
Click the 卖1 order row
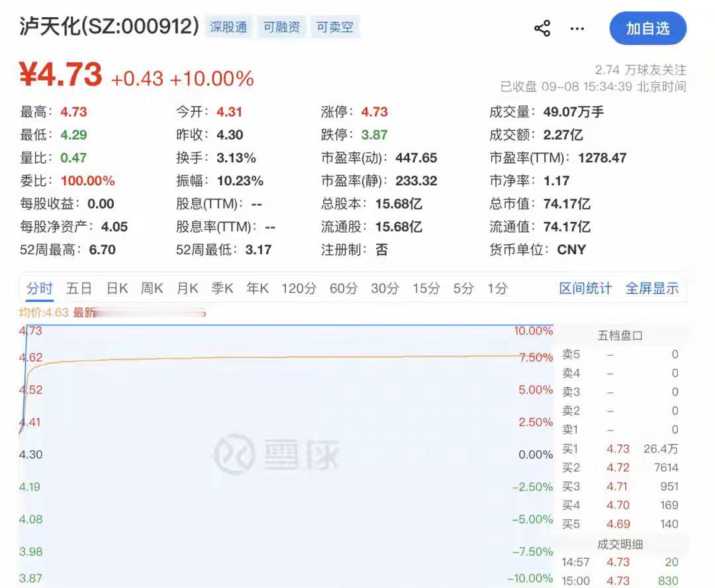620,429
